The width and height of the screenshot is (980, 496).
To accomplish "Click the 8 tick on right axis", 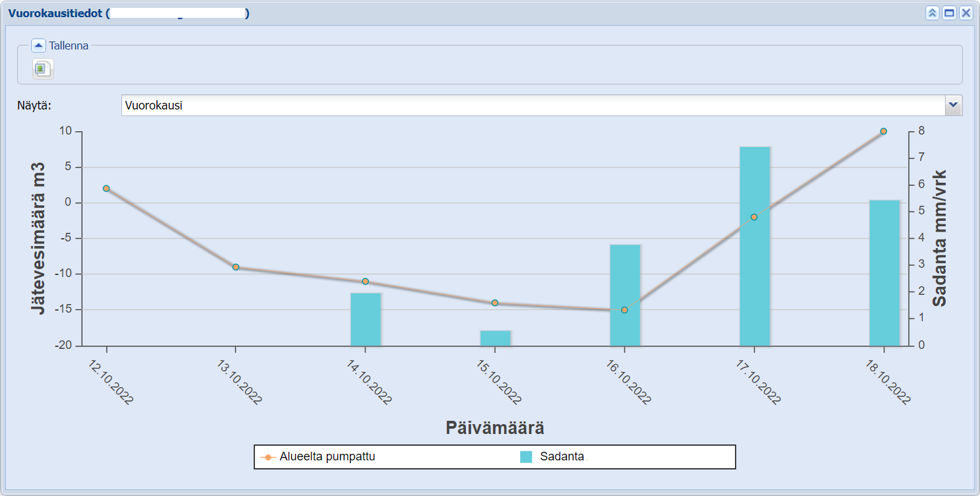I will tap(922, 131).
